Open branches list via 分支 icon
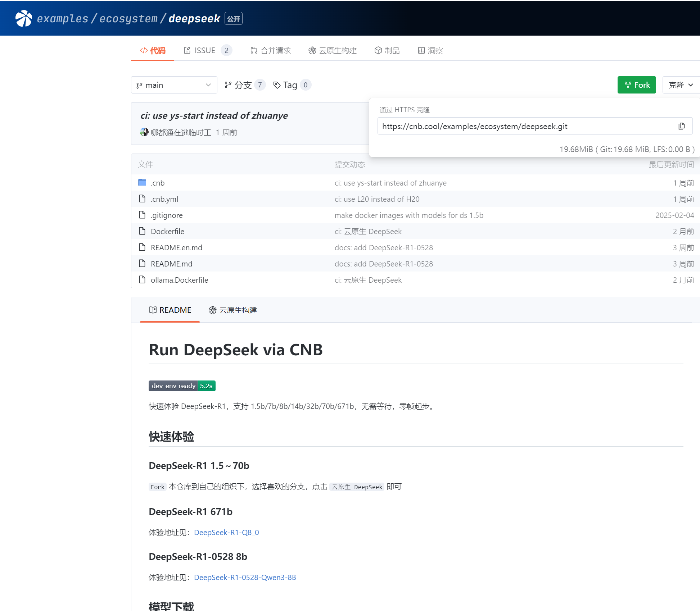The height and width of the screenshot is (611, 700). click(228, 85)
